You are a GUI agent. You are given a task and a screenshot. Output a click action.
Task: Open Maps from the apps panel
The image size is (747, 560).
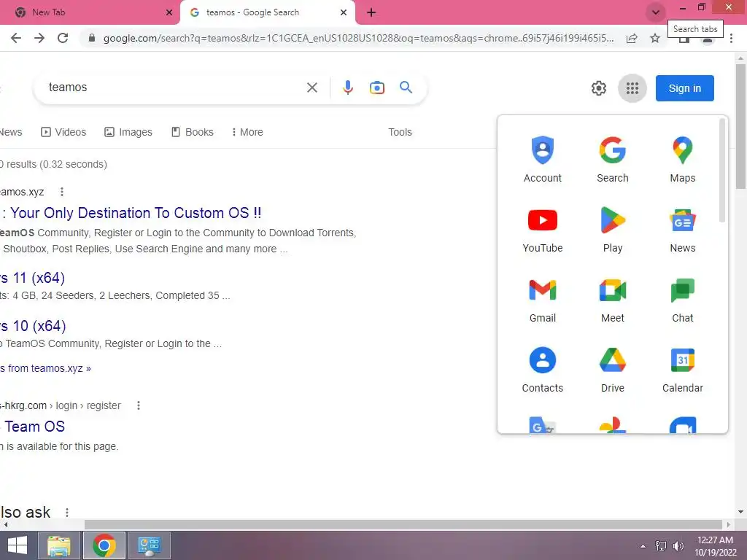[682, 160]
